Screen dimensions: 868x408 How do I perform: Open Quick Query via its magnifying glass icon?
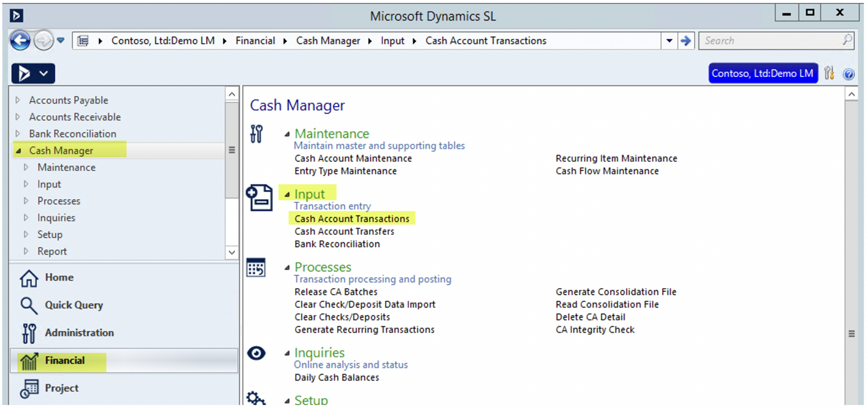28,305
